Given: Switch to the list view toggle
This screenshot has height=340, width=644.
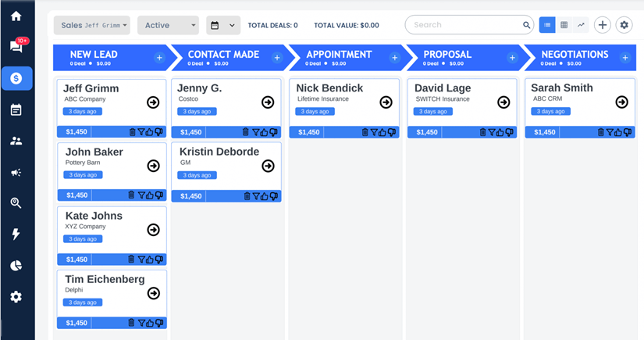Looking at the screenshot, I should (x=547, y=25).
